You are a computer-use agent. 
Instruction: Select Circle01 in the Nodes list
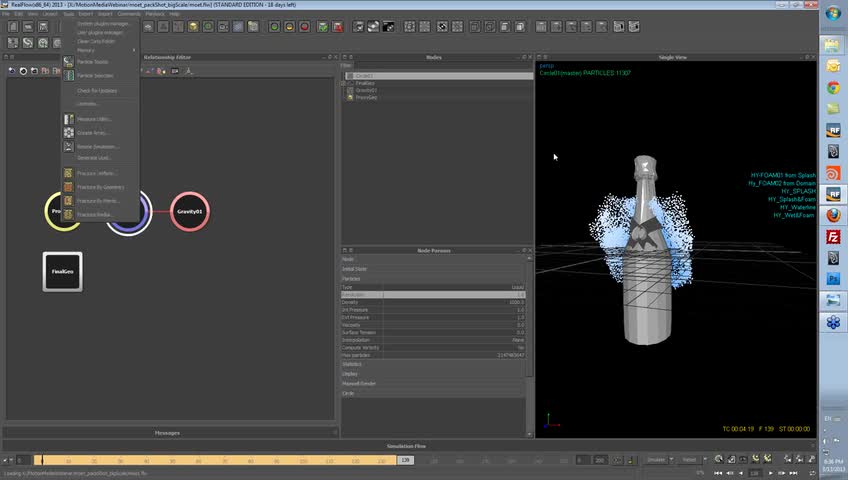pyautogui.click(x=364, y=76)
